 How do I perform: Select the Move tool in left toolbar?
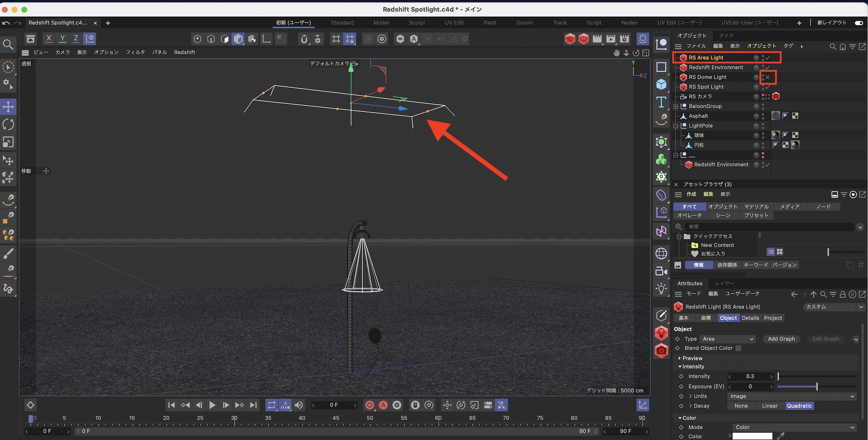8,107
